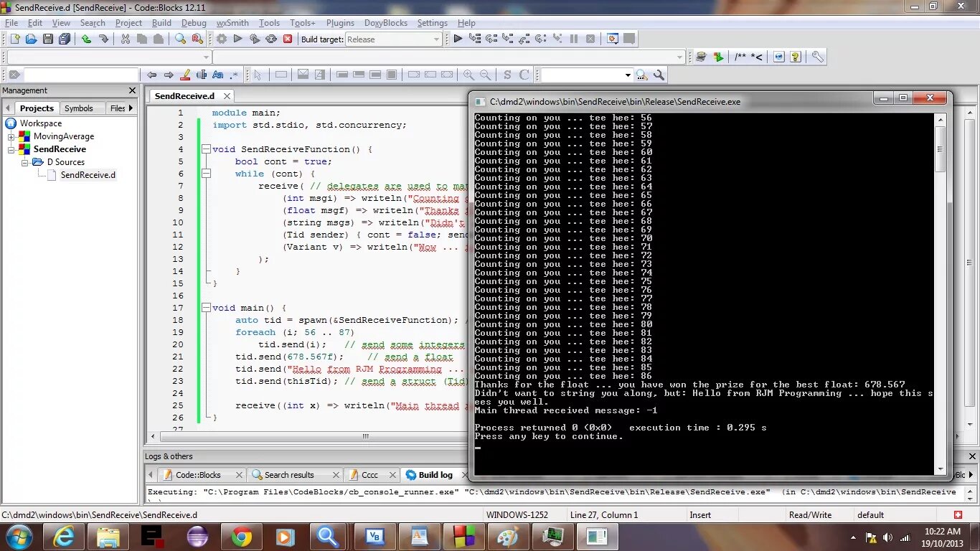Open the wide function list dropdown

point(449,57)
